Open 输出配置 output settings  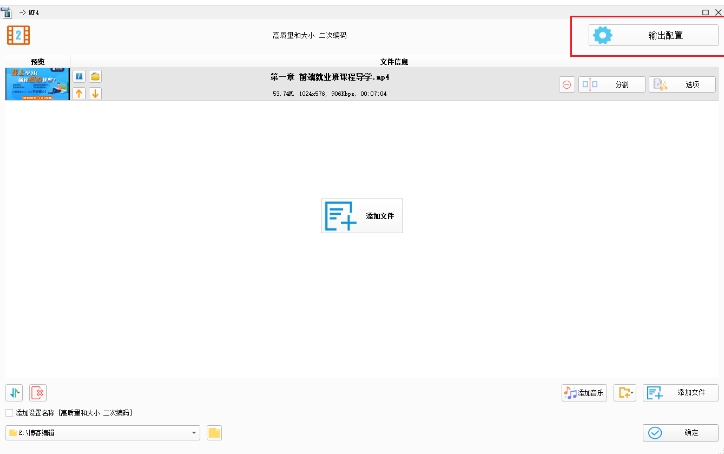pyautogui.click(x=653, y=35)
